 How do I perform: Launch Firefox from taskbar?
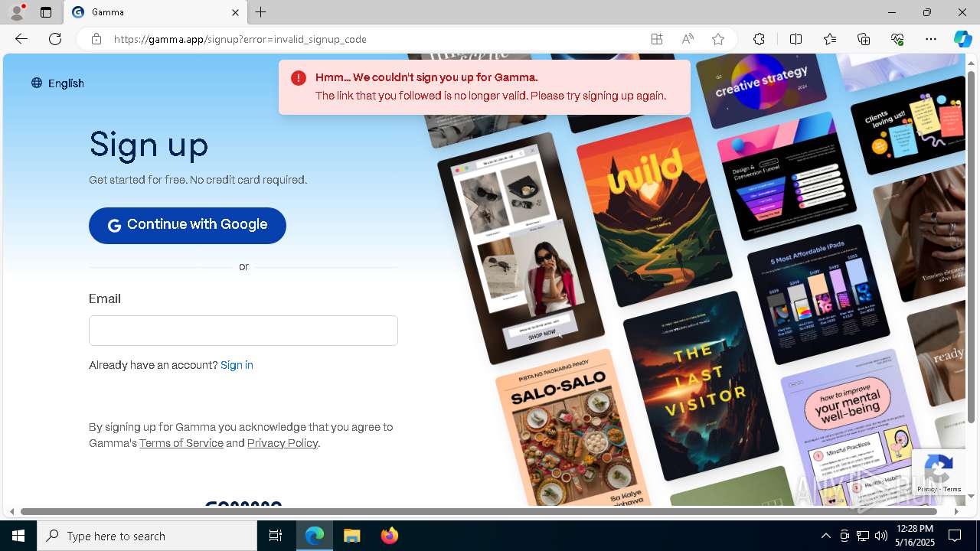point(389,536)
